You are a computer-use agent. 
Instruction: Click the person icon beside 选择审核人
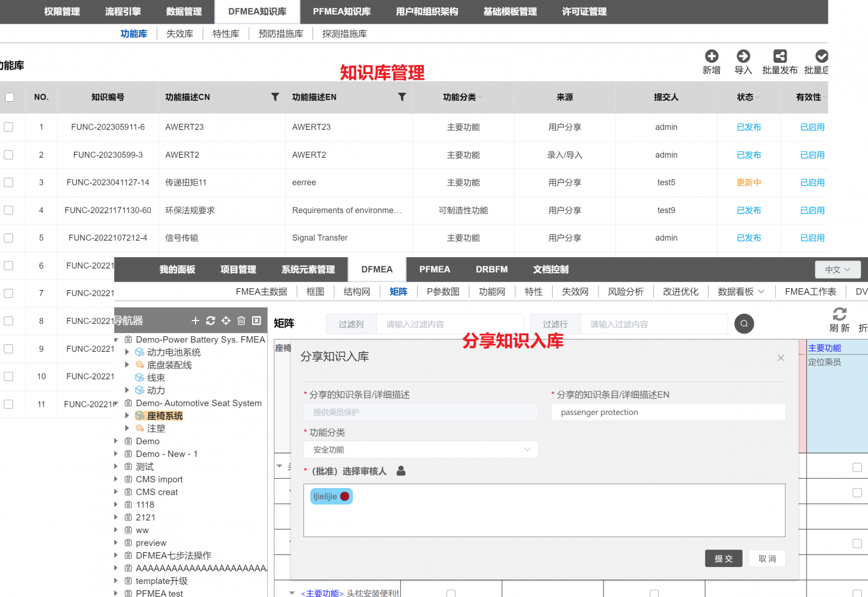pyautogui.click(x=401, y=470)
